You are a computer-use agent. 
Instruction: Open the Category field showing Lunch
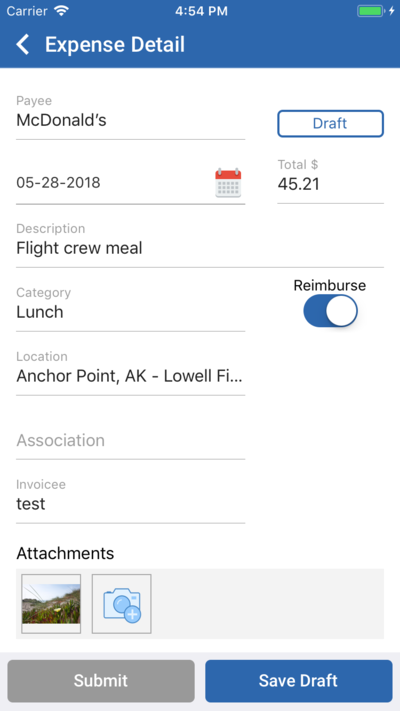point(131,305)
